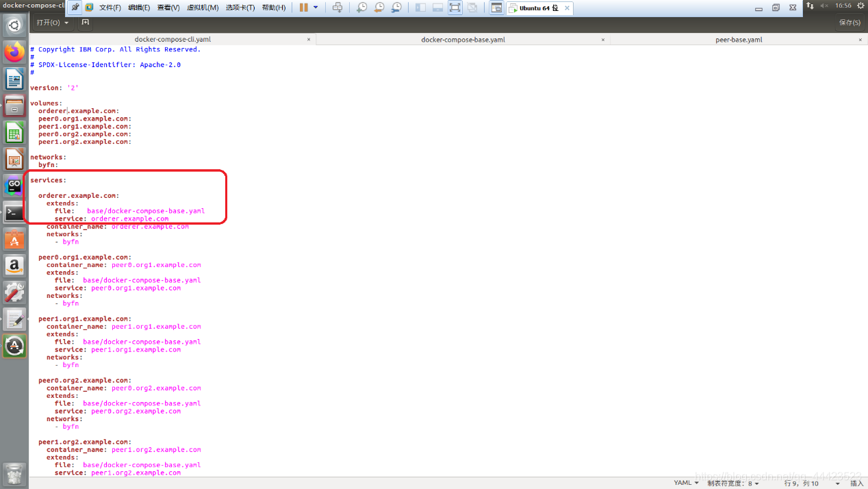This screenshot has width=868, height=489.
Task: Click the Unity mode icon
Action: pos(472,8)
